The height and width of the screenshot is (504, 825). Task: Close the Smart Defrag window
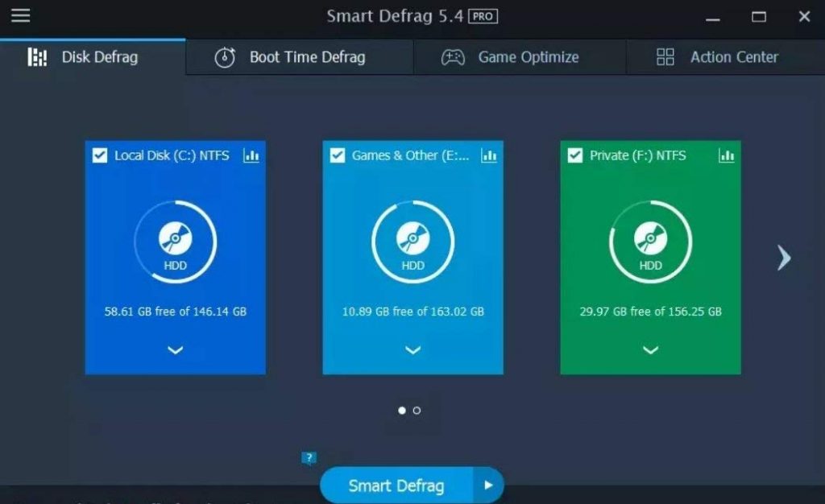coord(804,17)
